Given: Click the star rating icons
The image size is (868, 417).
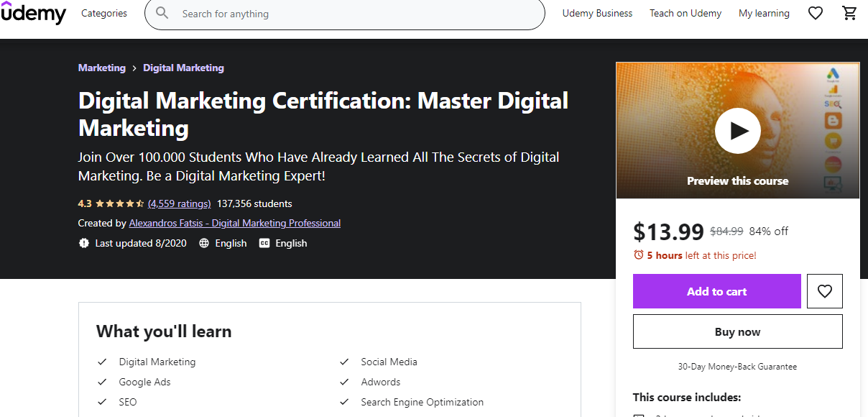Looking at the screenshot, I should point(119,203).
